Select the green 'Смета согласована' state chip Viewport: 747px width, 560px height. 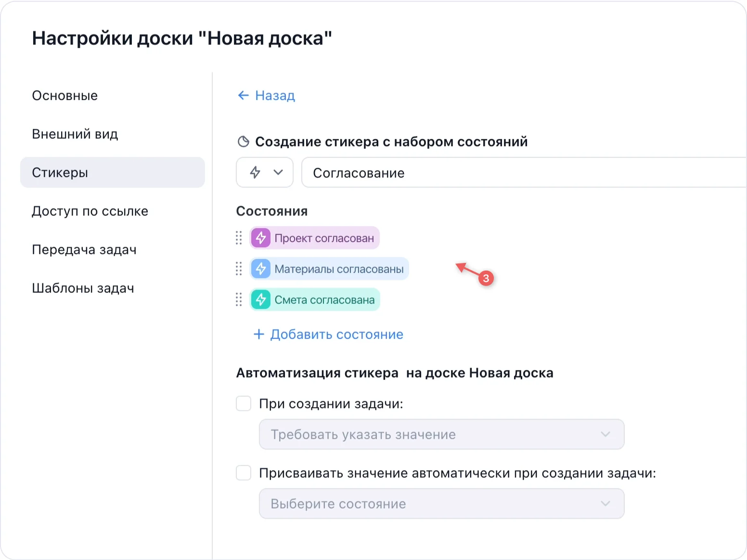[x=314, y=300]
